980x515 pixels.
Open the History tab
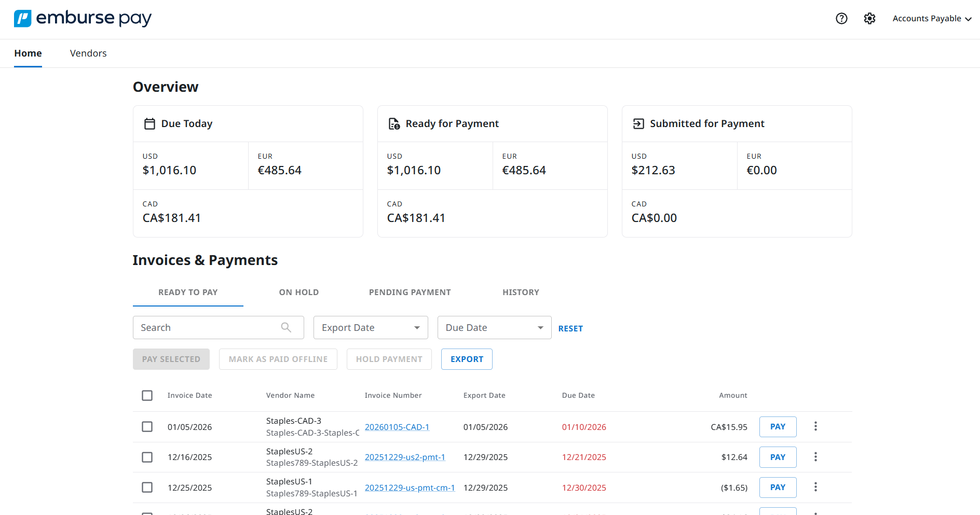[521, 292]
